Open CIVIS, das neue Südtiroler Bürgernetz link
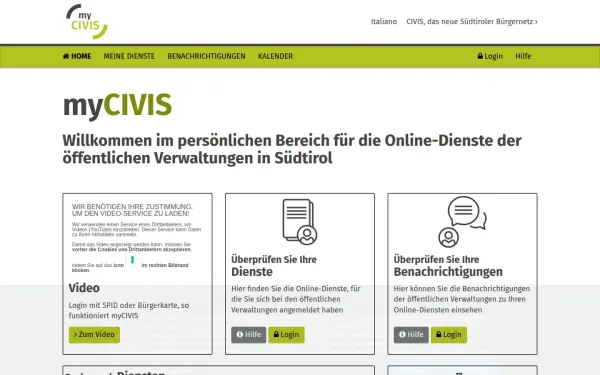Viewport: 600px width, 375px height. click(471, 21)
